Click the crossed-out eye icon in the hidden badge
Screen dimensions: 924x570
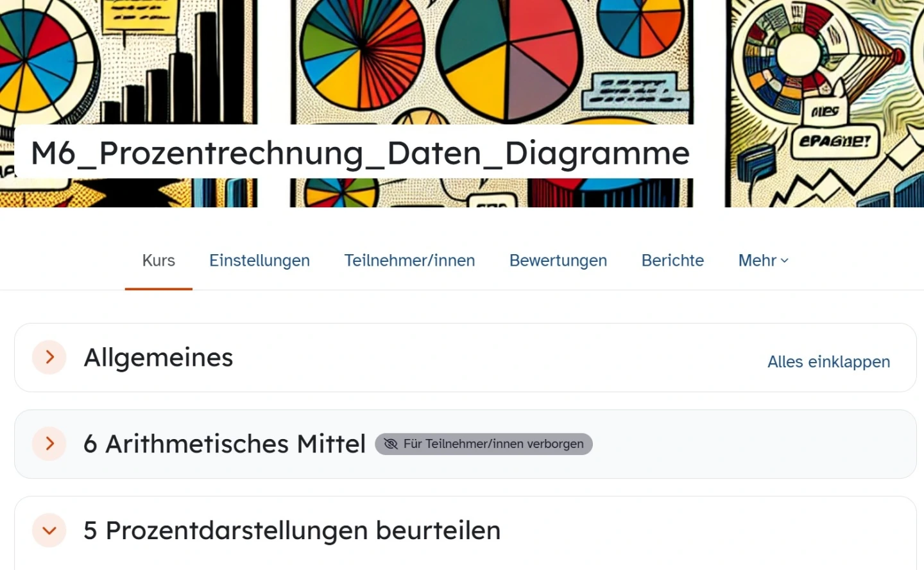click(390, 444)
